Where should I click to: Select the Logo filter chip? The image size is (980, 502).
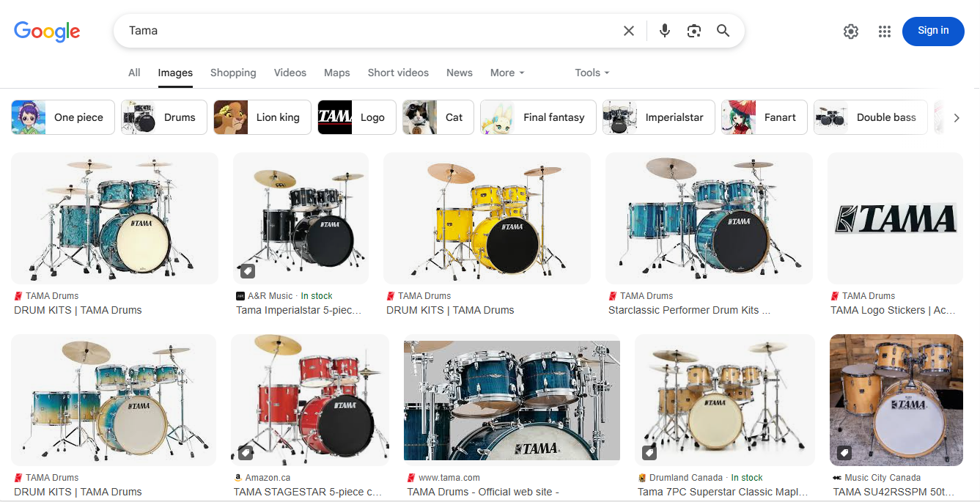point(357,117)
